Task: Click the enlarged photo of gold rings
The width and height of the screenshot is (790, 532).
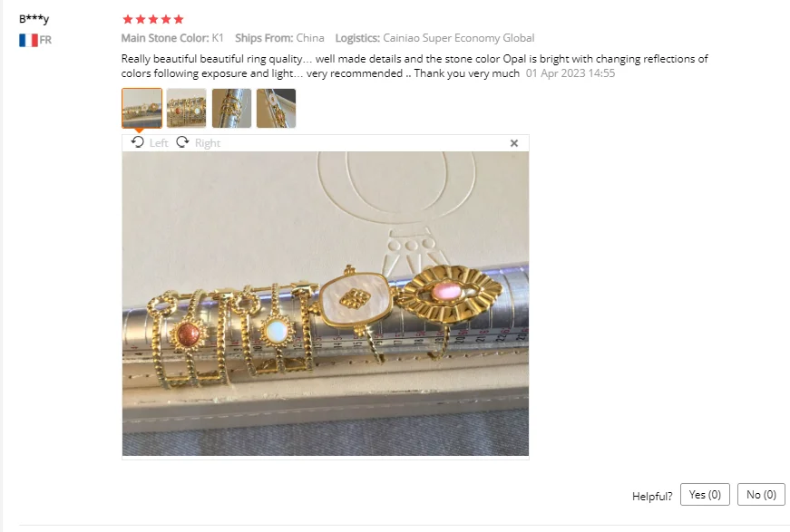Action: coord(326,304)
